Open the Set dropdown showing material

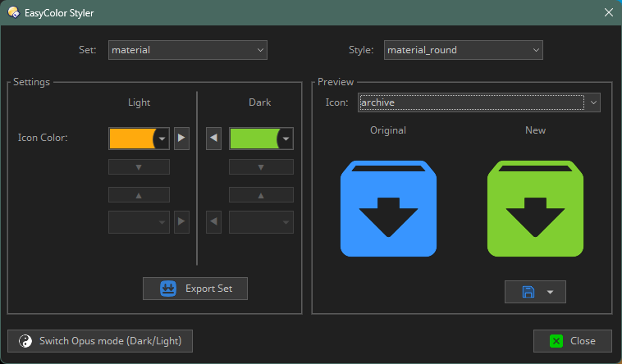pos(188,50)
